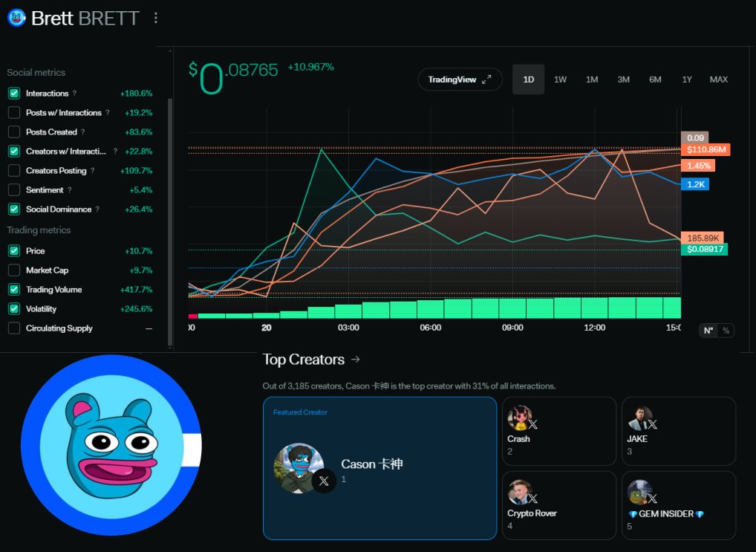This screenshot has width=756, height=552.
Task: Click the expand arrows icon in TradingView button
Action: click(486, 79)
